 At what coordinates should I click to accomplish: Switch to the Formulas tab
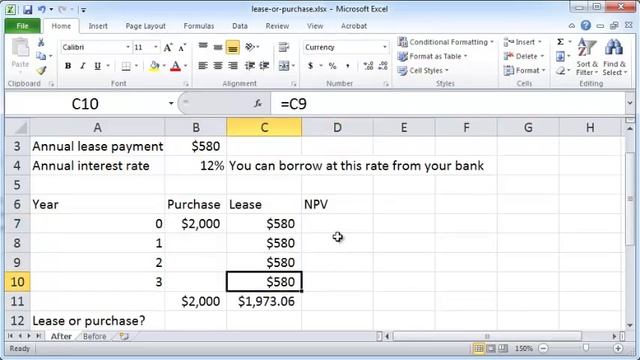point(199,26)
